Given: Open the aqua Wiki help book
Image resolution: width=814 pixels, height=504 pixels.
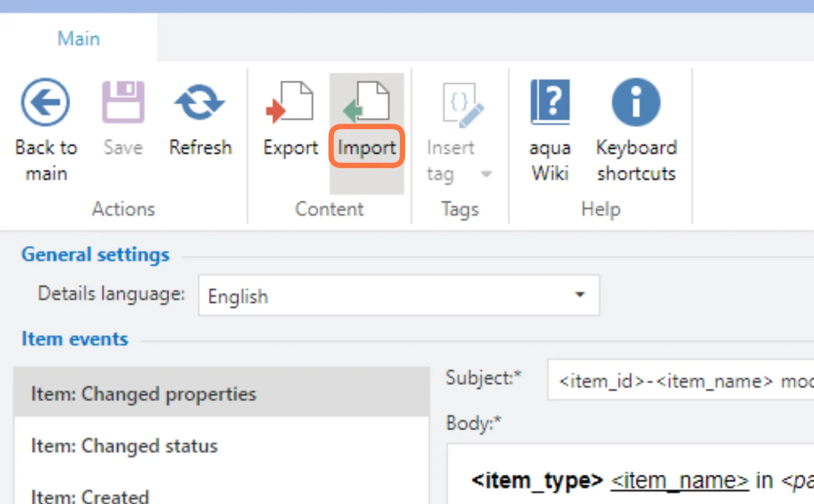Looking at the screenshot, I should (x=550, y=102).
